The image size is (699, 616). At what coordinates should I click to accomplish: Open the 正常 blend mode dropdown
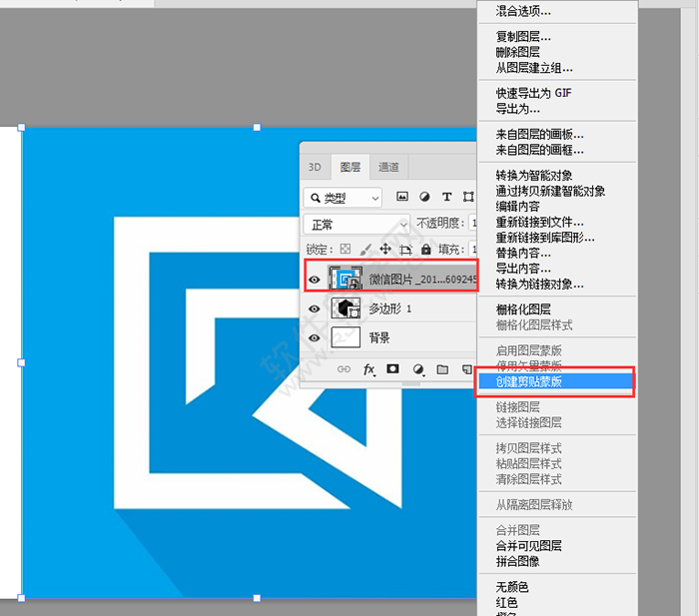[x=356, y=225]
